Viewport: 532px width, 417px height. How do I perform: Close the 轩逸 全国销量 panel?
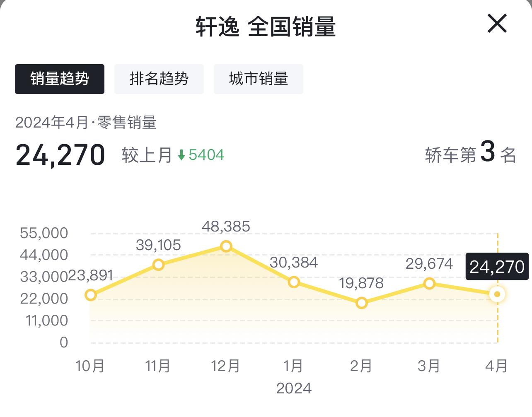click(497, 23)
